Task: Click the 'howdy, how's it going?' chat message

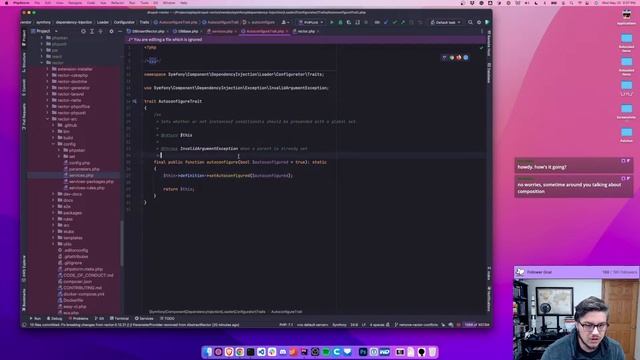Action: point(573,164)
